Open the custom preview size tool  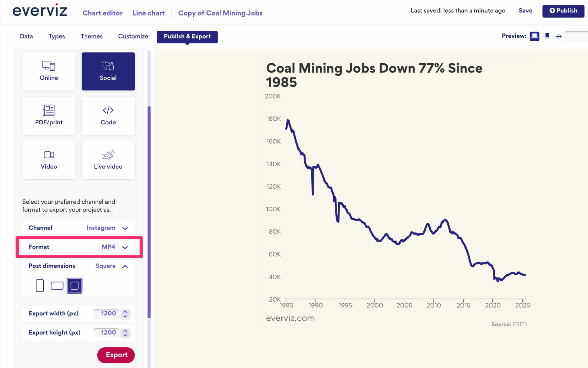click(559, 36)
